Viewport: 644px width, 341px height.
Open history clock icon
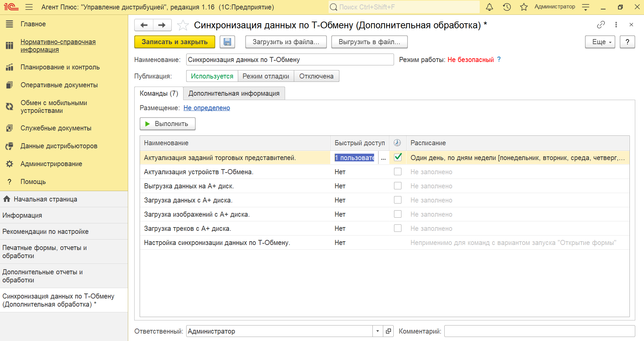pos(507,7)
